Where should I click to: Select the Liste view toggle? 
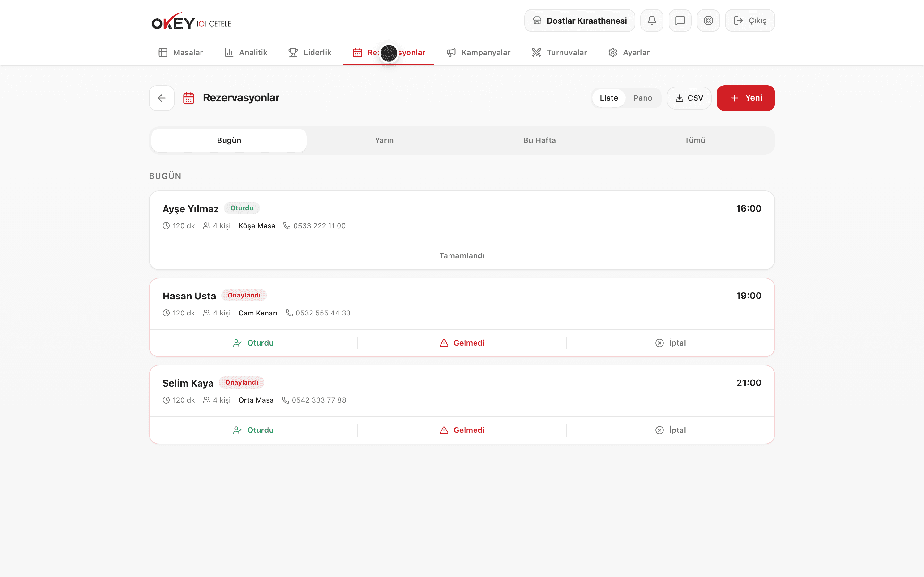click(609, 98)
